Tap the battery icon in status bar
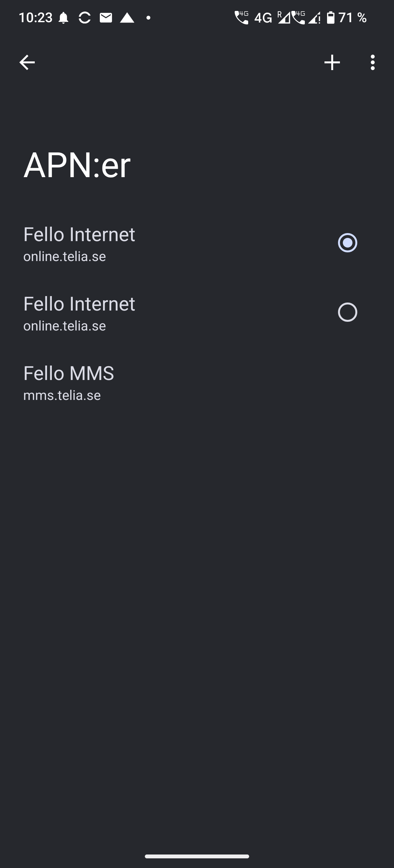The image size is (394, 868). pos(331,18)
